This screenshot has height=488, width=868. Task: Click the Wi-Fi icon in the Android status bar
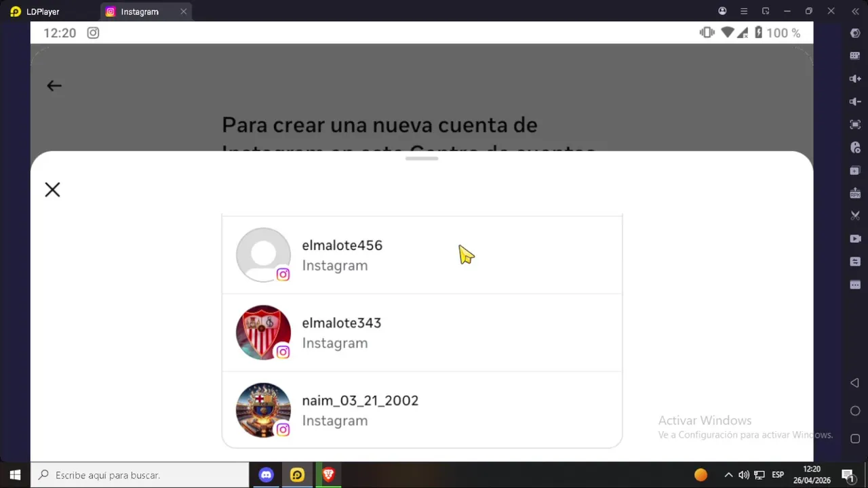(728, 33)
